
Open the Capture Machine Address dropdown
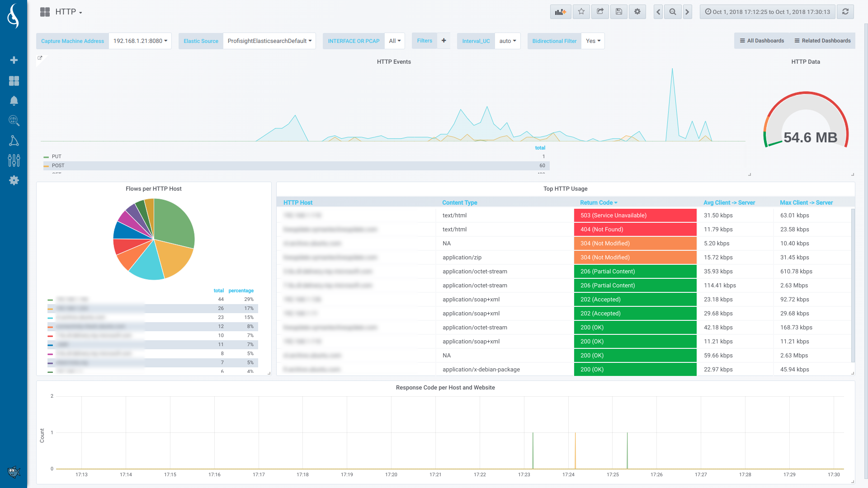click(140, 41)
